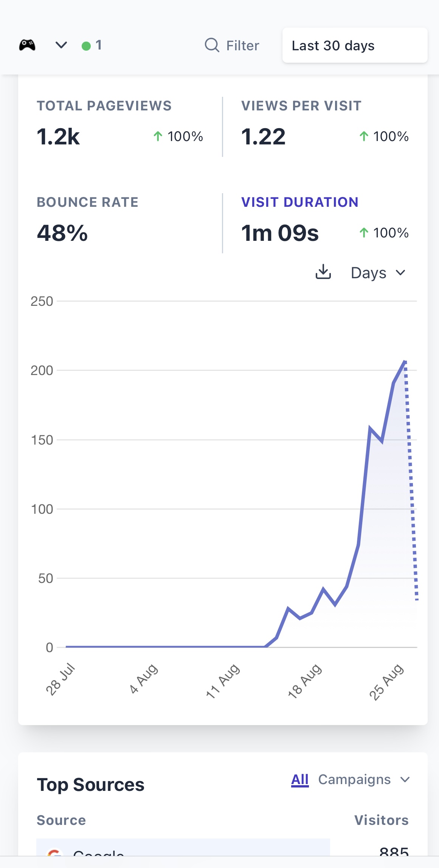Image resolution: width=439 pixels, height=868 pixels.
Task: Open the Last 30 days date picker
Action: [x=355, y=45]
